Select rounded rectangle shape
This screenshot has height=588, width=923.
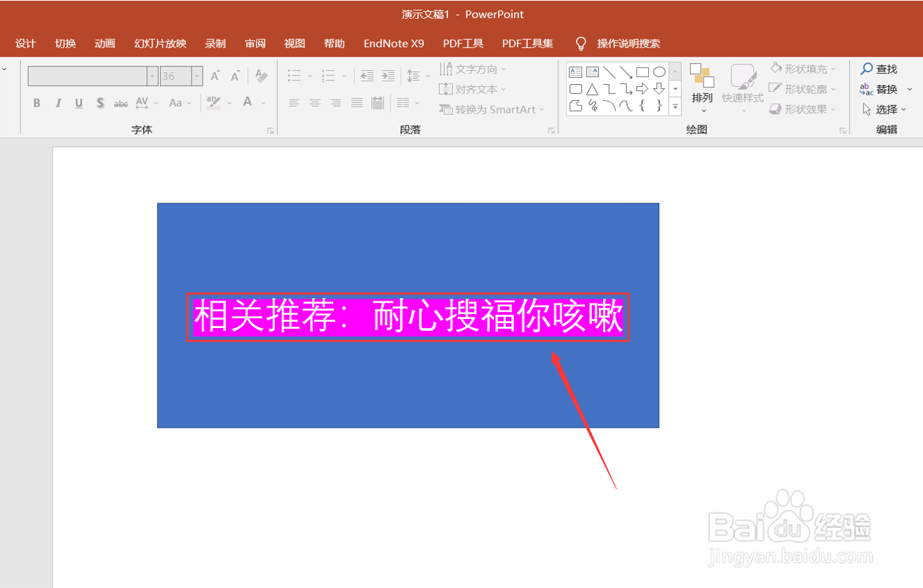(576, 89)
